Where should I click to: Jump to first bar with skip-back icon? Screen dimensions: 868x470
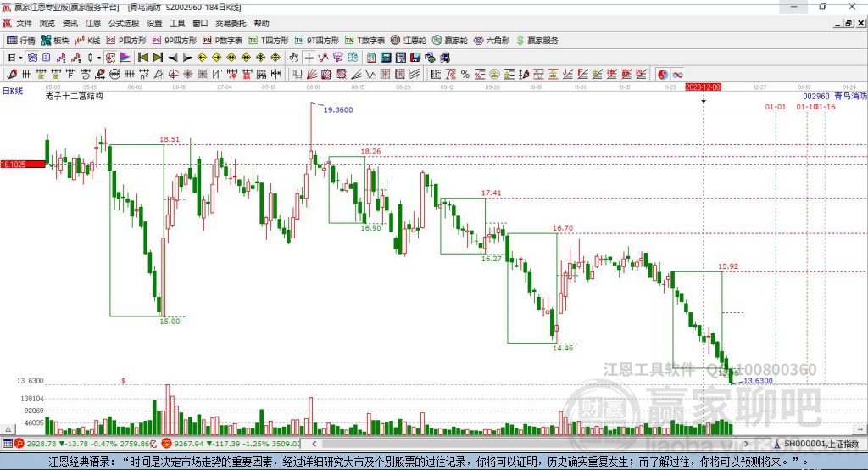click(142, 58)
